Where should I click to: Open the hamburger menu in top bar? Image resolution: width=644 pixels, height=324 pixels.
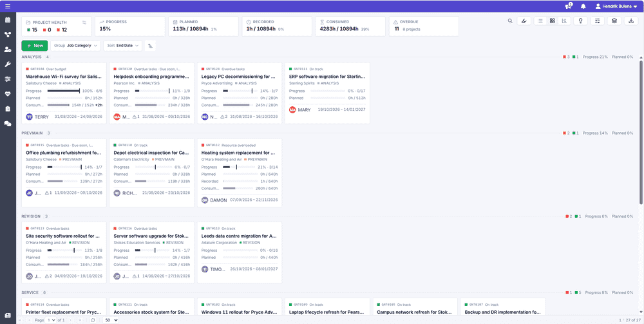coord(8,6)
